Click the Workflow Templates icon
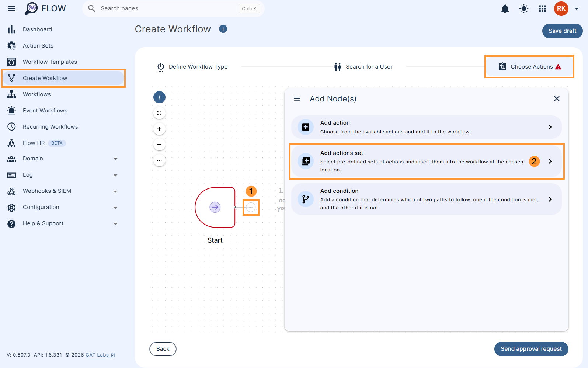588x368 pixels. coord(11,62)
